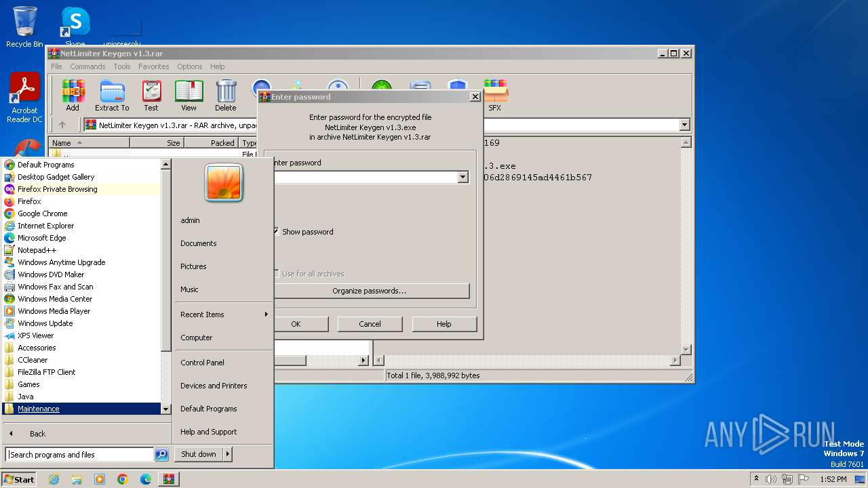This screenshot has height=488, width=868.
Task: Click programs list scroll-up arrow
Action: pos(165,164)
